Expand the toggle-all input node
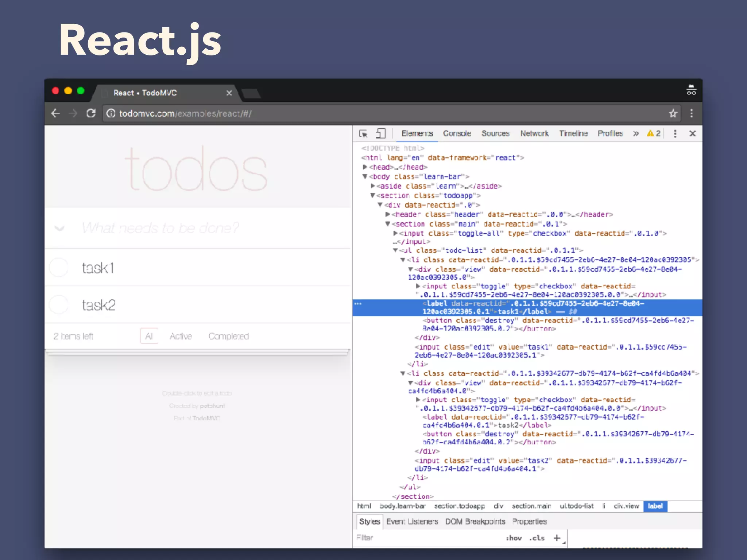Viewport: 747px width, 560px height. pos(395,233)
